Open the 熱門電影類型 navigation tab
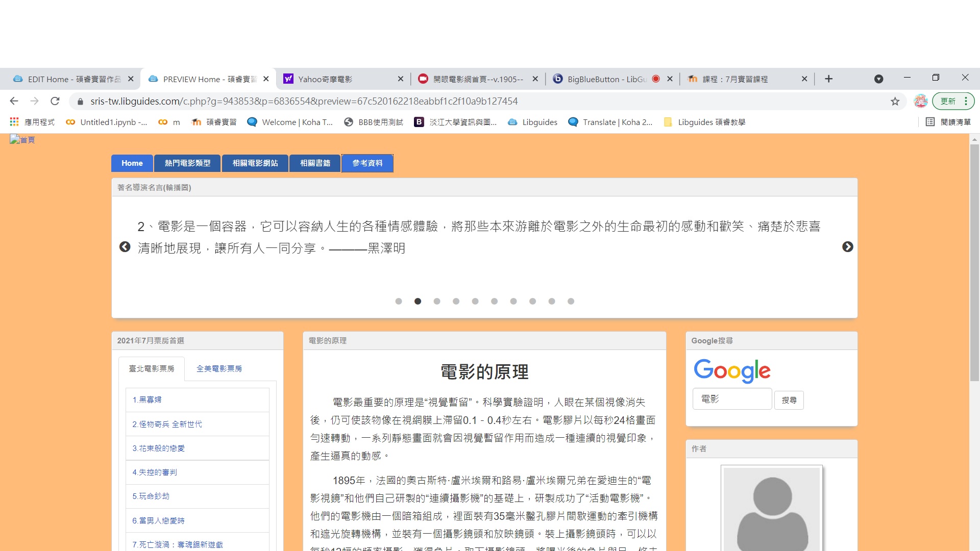The image size is (980, 551). tap(187, 163)
